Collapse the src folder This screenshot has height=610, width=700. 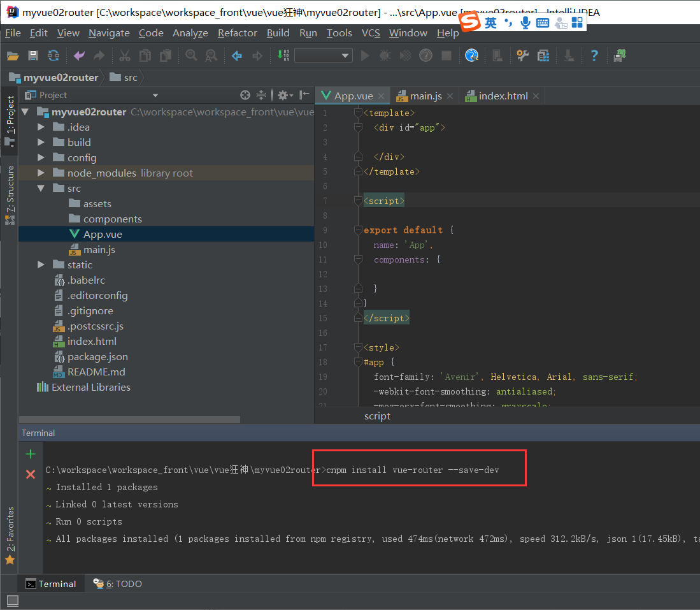tap(41, 188)
